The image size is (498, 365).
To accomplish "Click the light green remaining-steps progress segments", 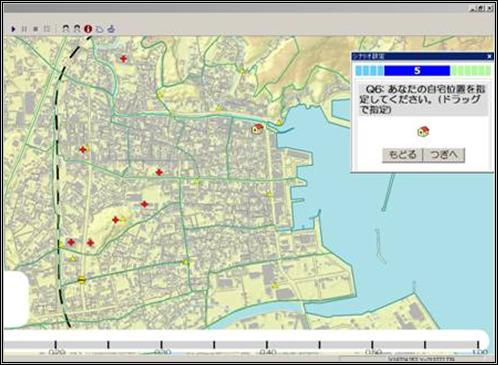I will (x=471, y=71).
